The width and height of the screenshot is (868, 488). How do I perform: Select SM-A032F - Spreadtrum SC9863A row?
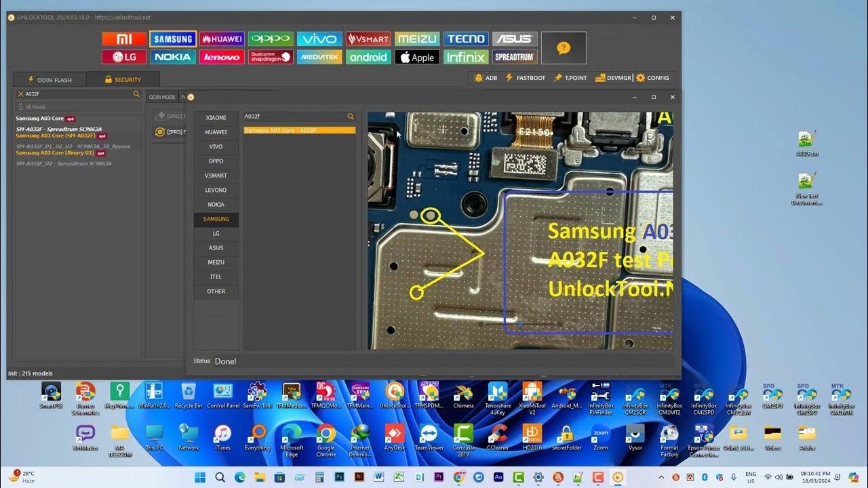(x=59, y=129)
